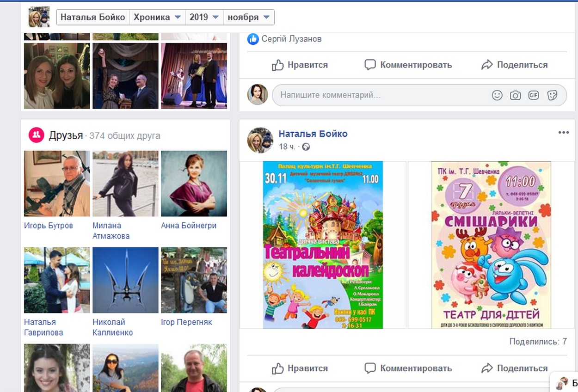Open Наталья Гаврилова profile name link
Image resolution: width=578 pixels, height=392 pixels.
(x=43, y=327)
